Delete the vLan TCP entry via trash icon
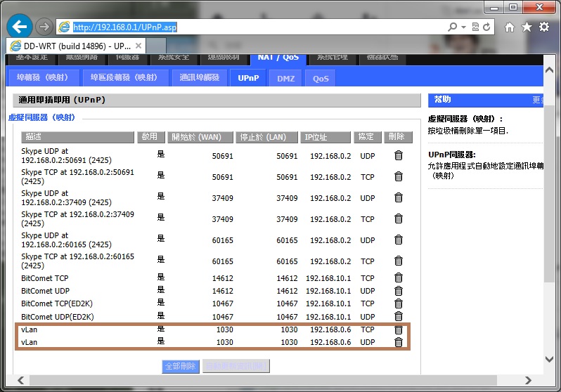The width and height of the screenshot is (561, 392). tap(399, 329)
